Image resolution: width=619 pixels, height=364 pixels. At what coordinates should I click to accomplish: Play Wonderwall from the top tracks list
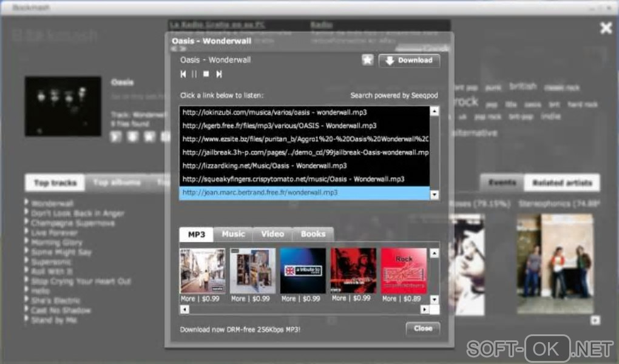click(52, 204)
